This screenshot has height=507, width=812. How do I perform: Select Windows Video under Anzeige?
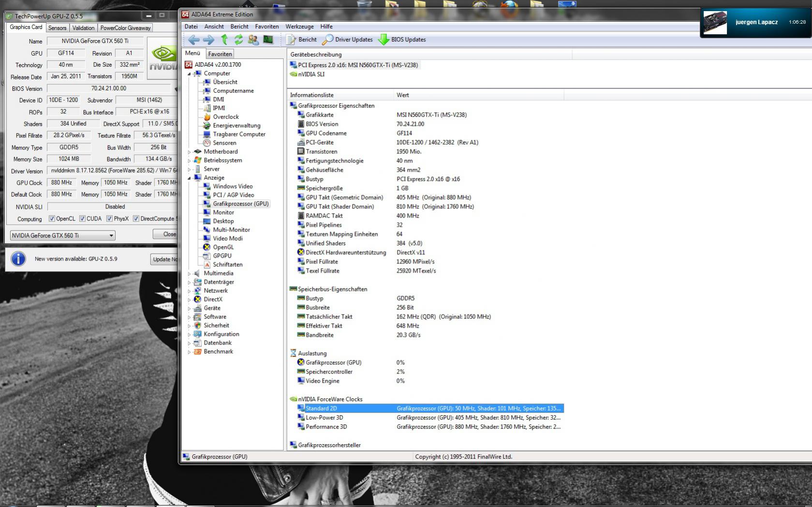[233, 187]
